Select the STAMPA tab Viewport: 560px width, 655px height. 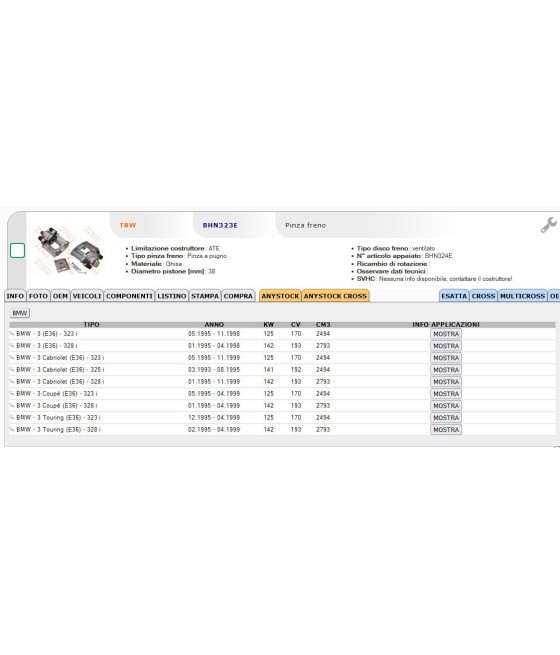pyautogui.click(x=205, y=296)
